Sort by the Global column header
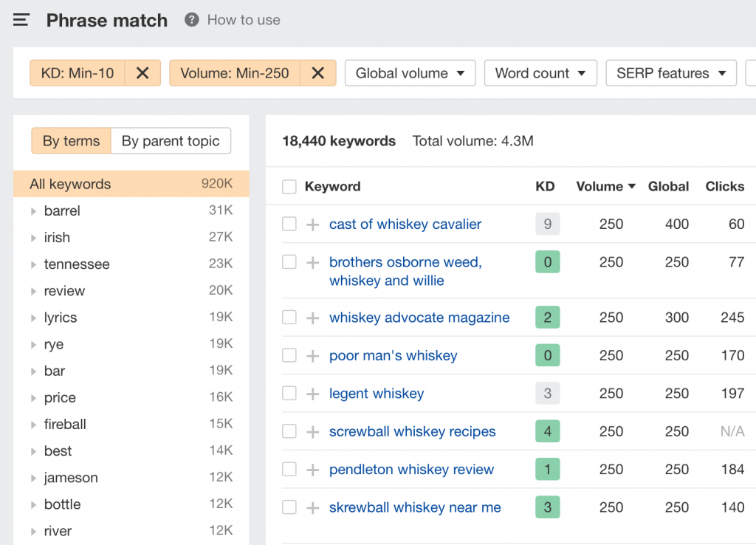The height and width of the screenshot is (545, 756). (668, 187)
